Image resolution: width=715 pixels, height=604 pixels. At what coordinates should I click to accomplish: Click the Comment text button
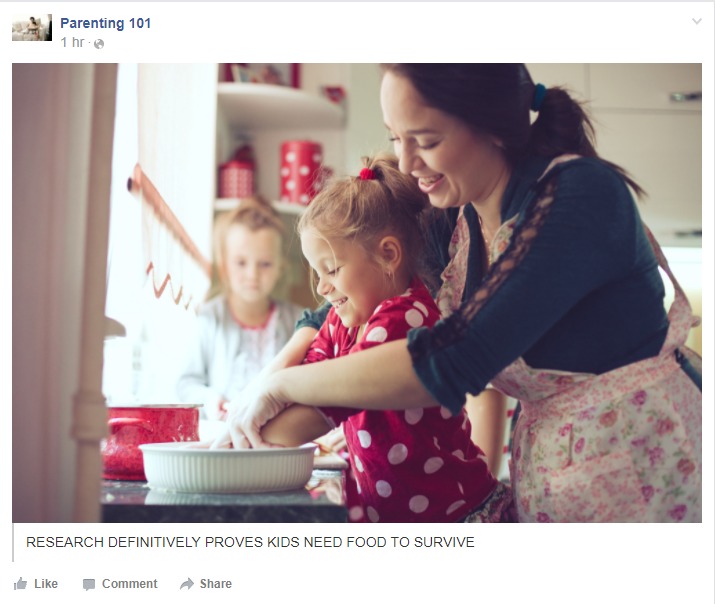[x=130, y=583]
